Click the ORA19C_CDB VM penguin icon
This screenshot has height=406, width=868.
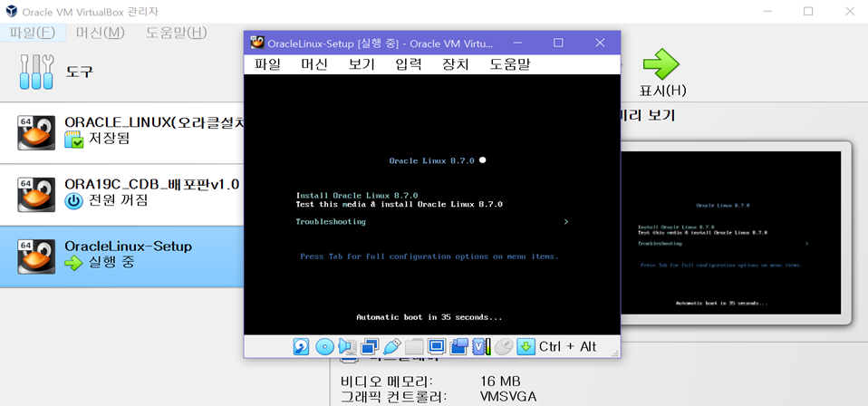tap(36, 195)
